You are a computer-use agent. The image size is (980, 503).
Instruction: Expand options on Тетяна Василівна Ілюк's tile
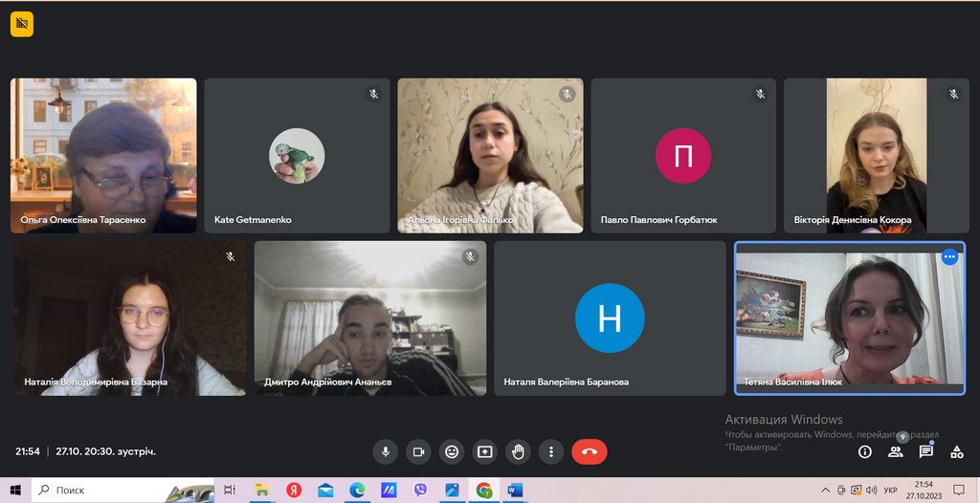pyautogui.click(x=949, y=256)
